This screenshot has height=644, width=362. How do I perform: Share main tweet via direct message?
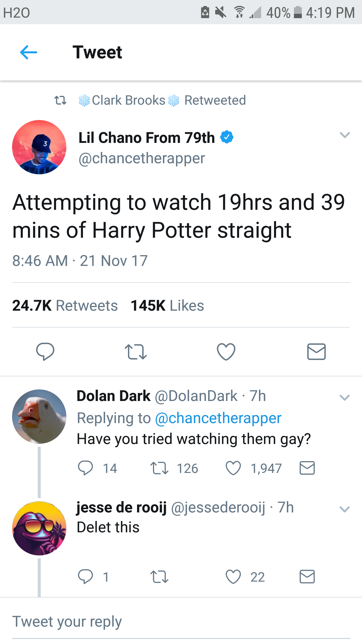(x=316, y=351)
